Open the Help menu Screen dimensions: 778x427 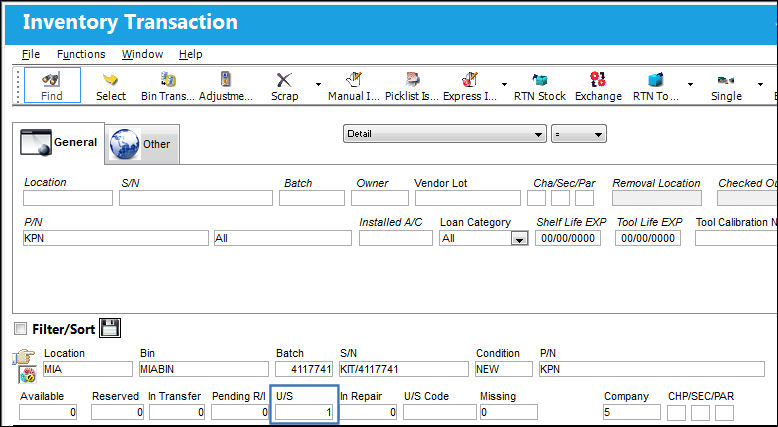point(191,54)
